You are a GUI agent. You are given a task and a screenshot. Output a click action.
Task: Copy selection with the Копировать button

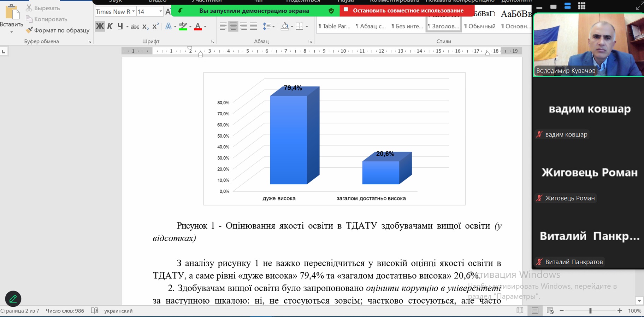click(47, 19)
